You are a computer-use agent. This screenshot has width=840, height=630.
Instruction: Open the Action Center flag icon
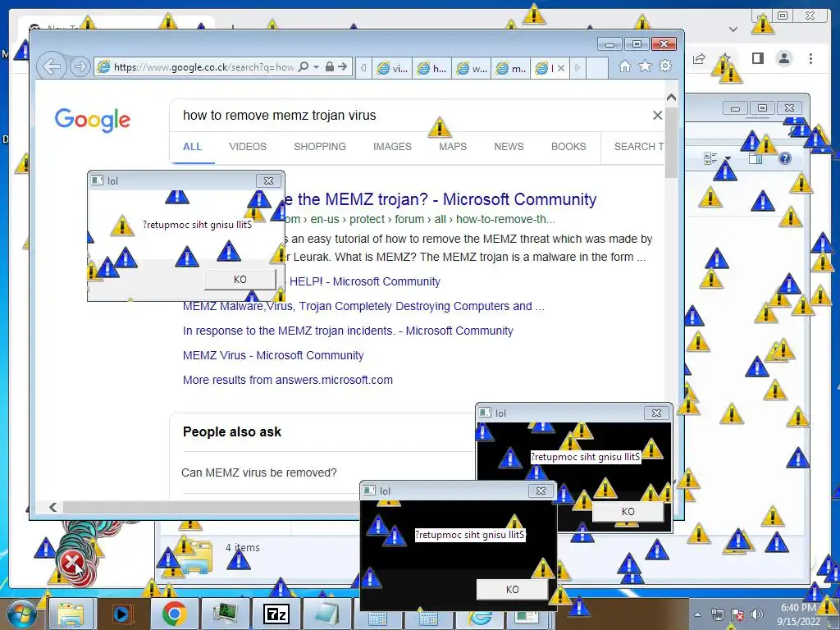pyautogui.click(x=737, y=615)
